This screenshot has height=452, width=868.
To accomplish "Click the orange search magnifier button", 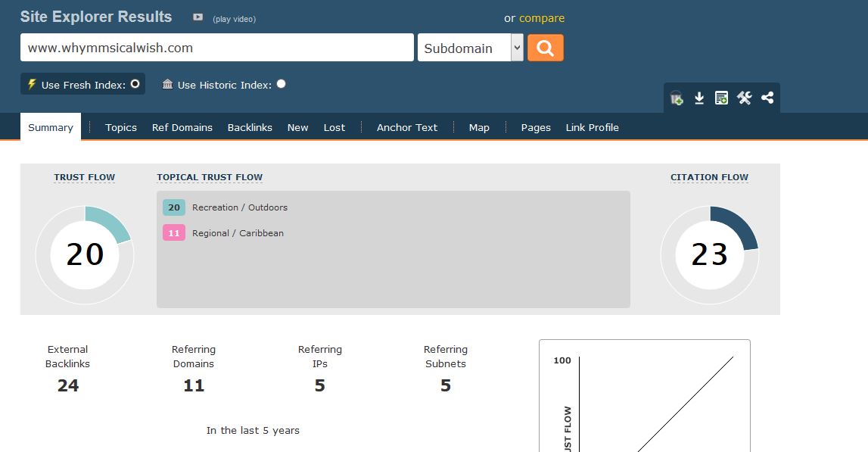I will point(546,48).
